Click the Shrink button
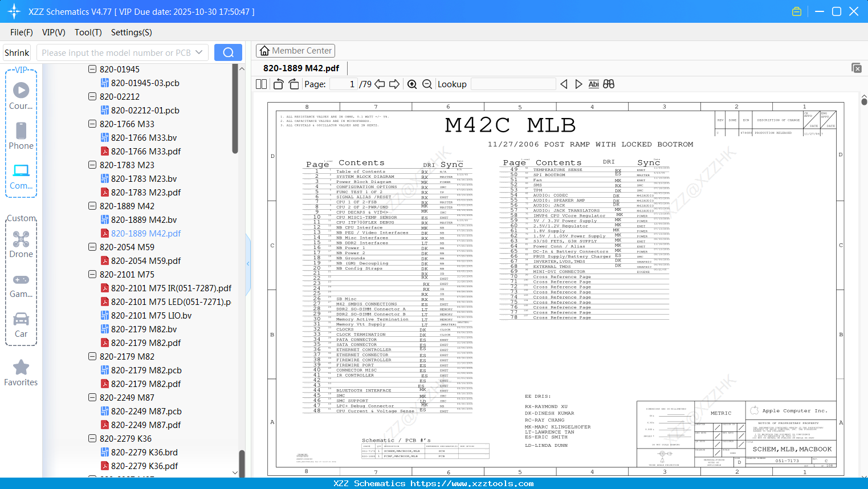The width and height of the screenshot is (868, 489). [17, 52]
